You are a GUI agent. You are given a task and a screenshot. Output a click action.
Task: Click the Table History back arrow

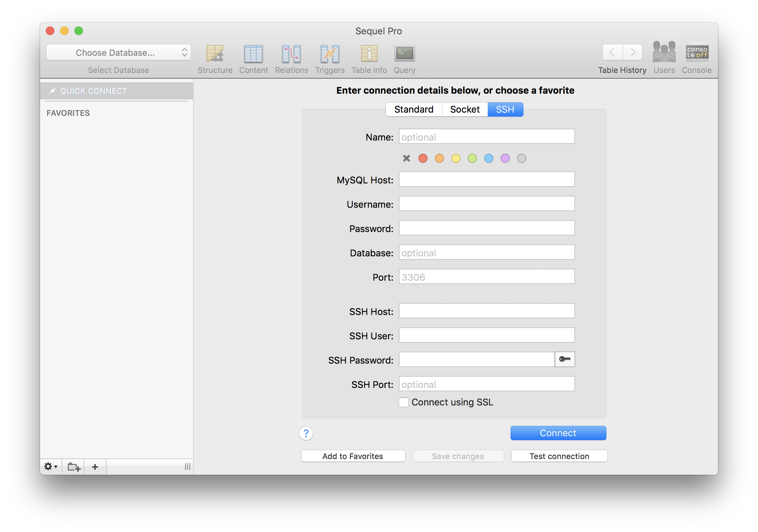613,52
